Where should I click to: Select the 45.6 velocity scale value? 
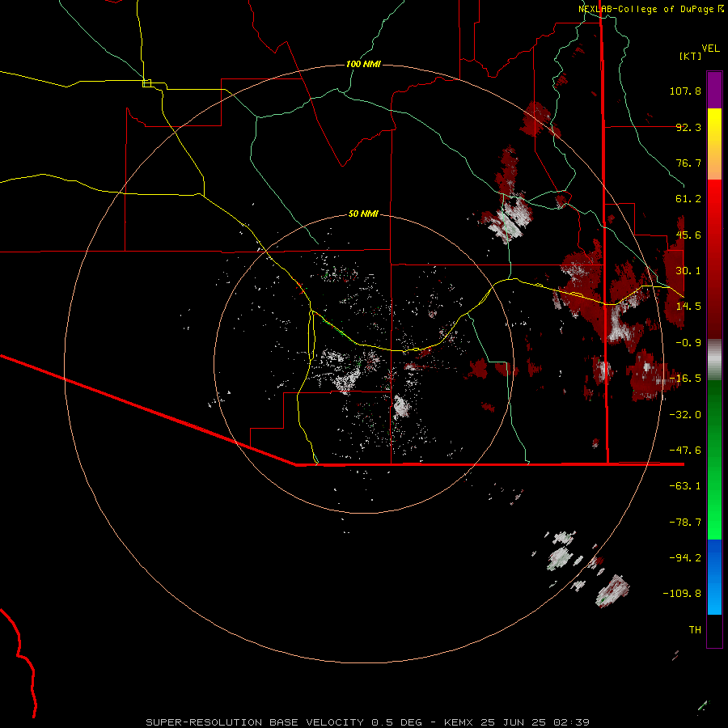tap(688, 235)
